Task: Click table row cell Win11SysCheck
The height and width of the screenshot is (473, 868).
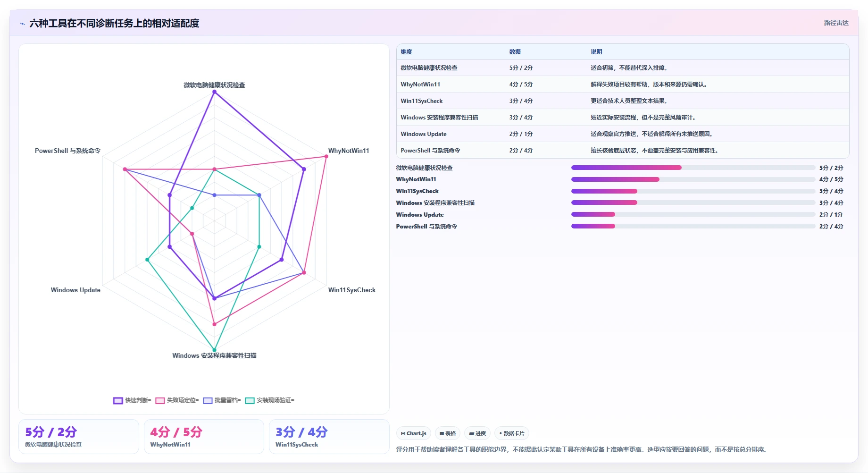Action: (x=422, y=101)
